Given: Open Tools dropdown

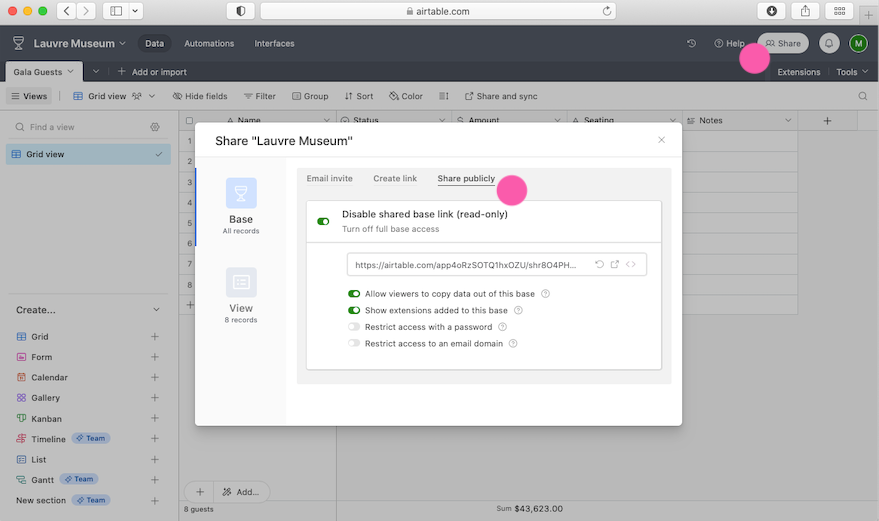Looking at the screenshot, I should click(x=852, y=72).
